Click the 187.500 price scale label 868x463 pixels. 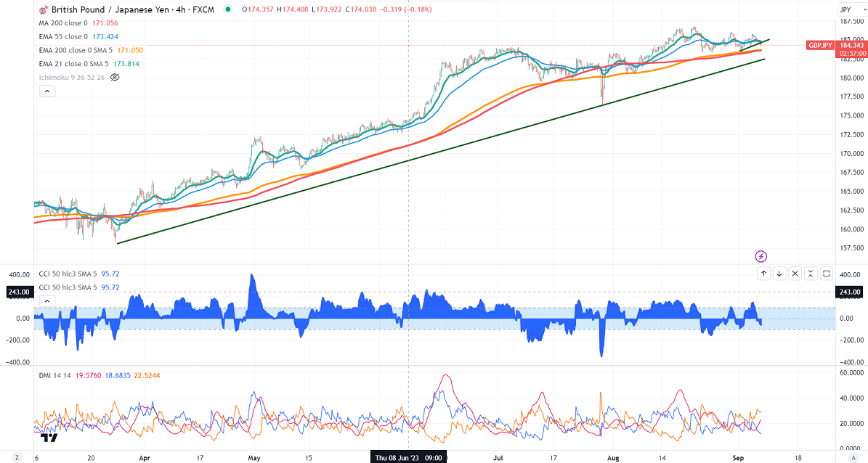852,22
